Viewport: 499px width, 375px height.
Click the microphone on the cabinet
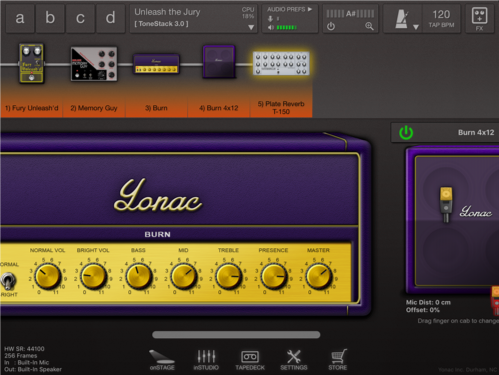[446, 203]
